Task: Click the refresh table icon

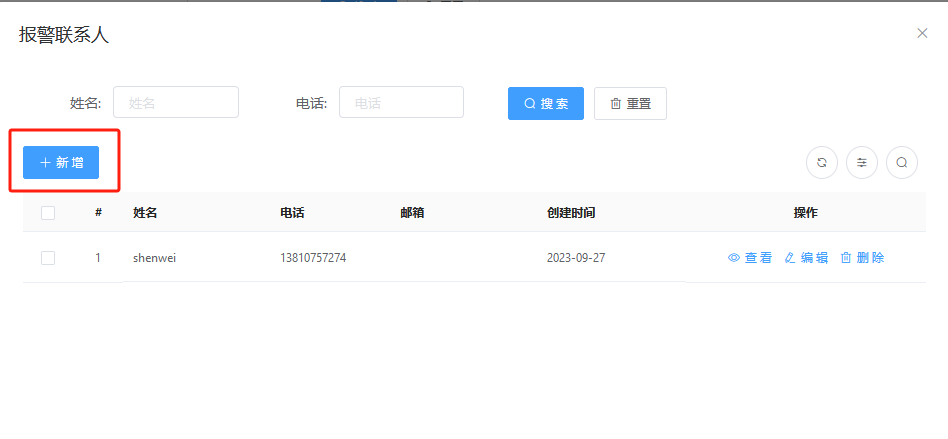Action: point(821,162)
